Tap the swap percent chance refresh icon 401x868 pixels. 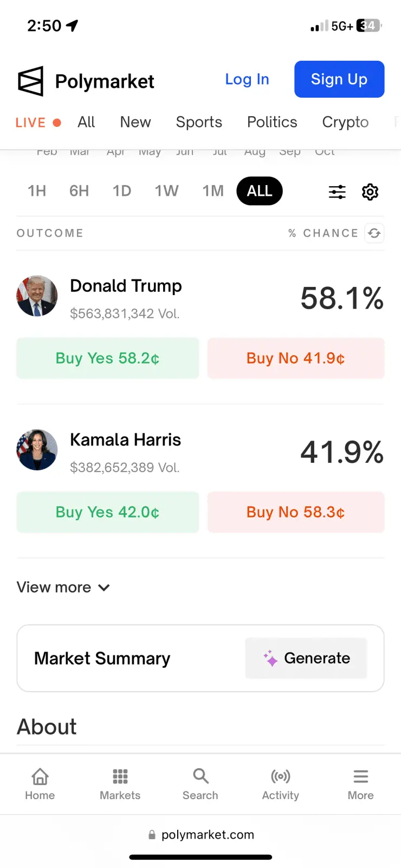pos(374,233)
